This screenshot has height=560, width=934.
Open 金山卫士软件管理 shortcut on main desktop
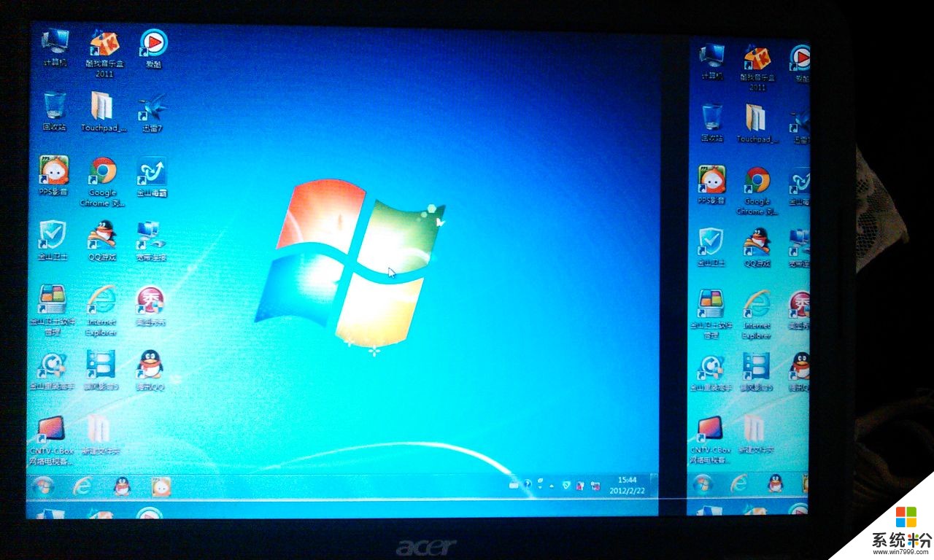(52, 310)
